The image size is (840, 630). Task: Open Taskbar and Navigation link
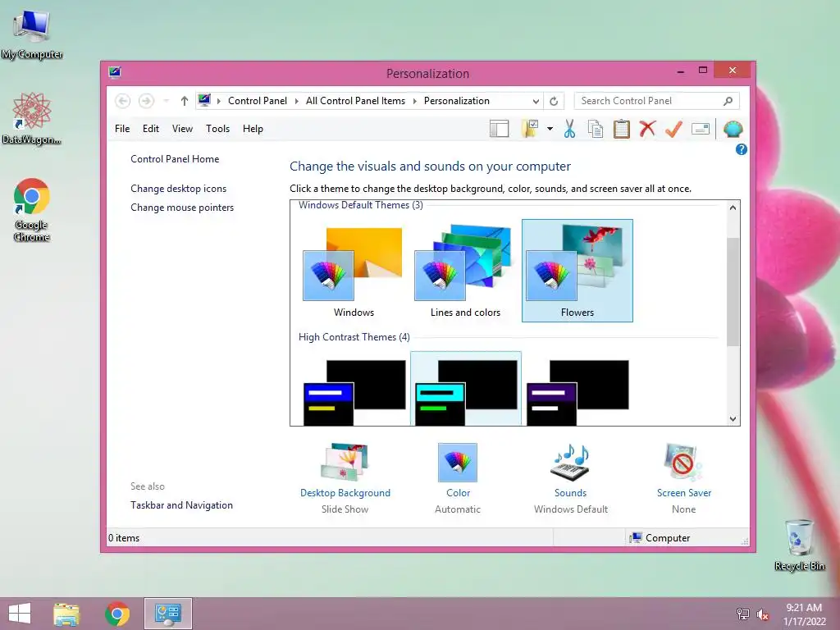click(181, 505)
